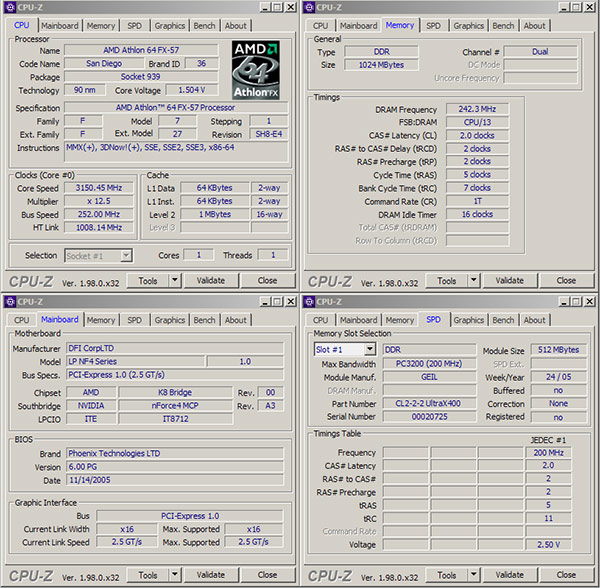Click Revision value SH8-E4
This screenshot has height=588, width=600.
pos(269,134)
